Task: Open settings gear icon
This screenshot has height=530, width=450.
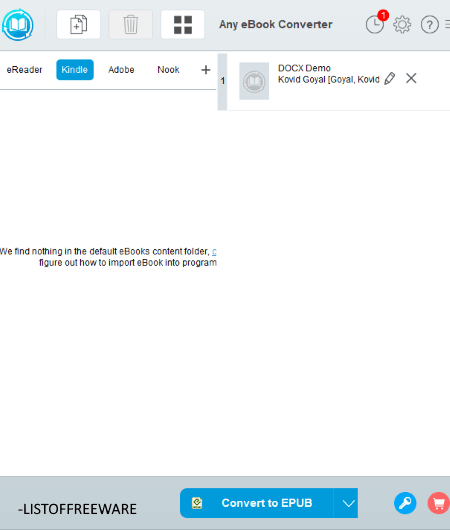Action: pos(402,24)
